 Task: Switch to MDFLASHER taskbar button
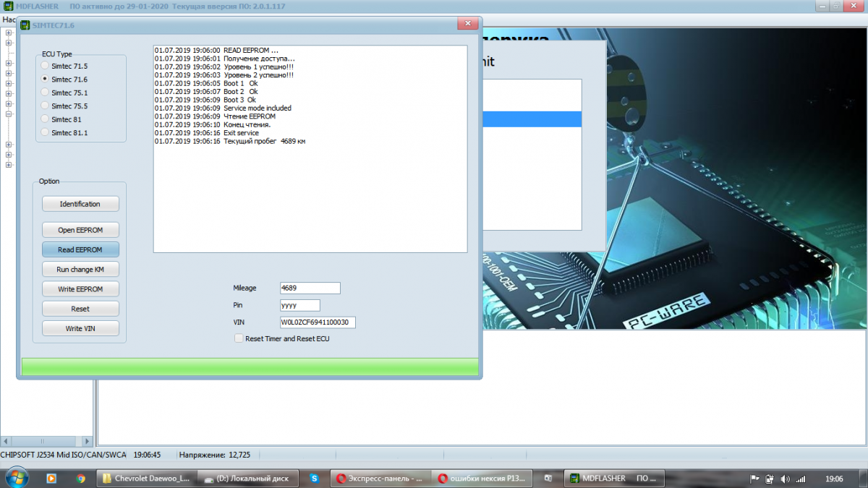[613, 478]
